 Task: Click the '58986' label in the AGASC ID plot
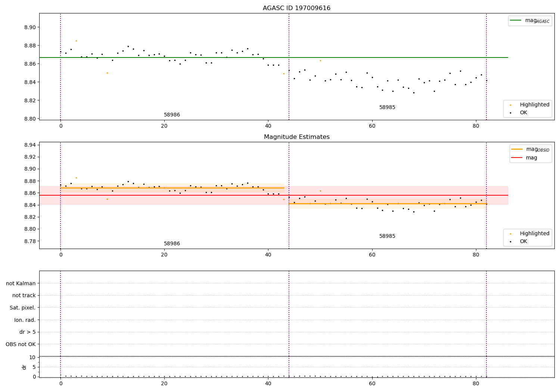coord(172,115)
